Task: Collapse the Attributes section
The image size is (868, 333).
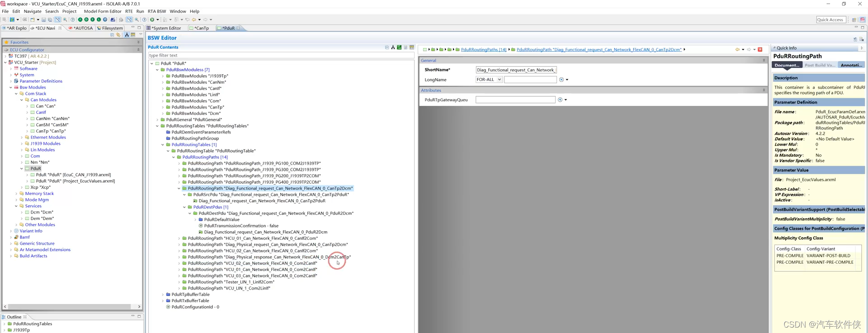Action: 764,90
